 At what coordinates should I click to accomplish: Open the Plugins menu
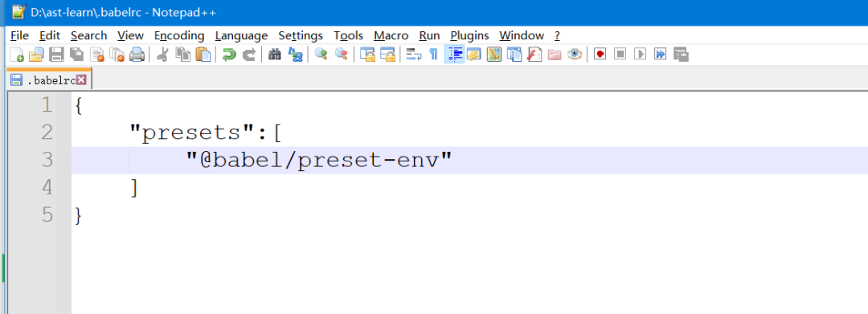tap(469, 35)
